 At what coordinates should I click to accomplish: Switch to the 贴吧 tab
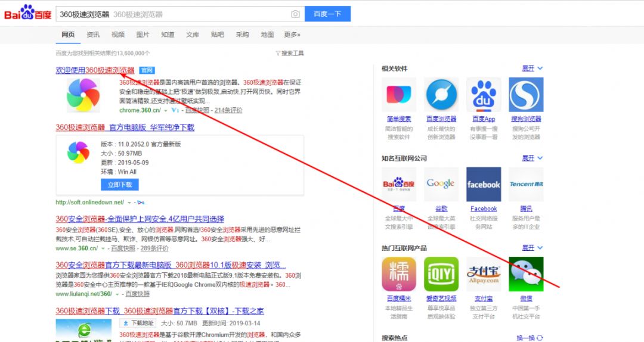point(217,35)
